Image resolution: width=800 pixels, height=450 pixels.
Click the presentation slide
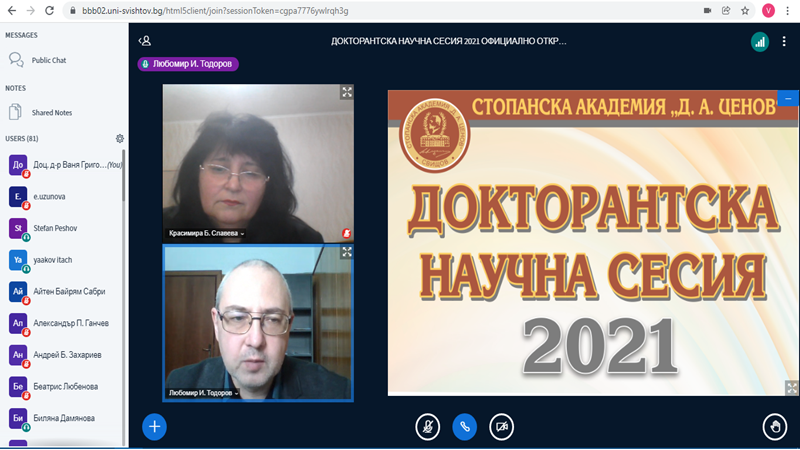pyautogui.click(x=593, y=243)
